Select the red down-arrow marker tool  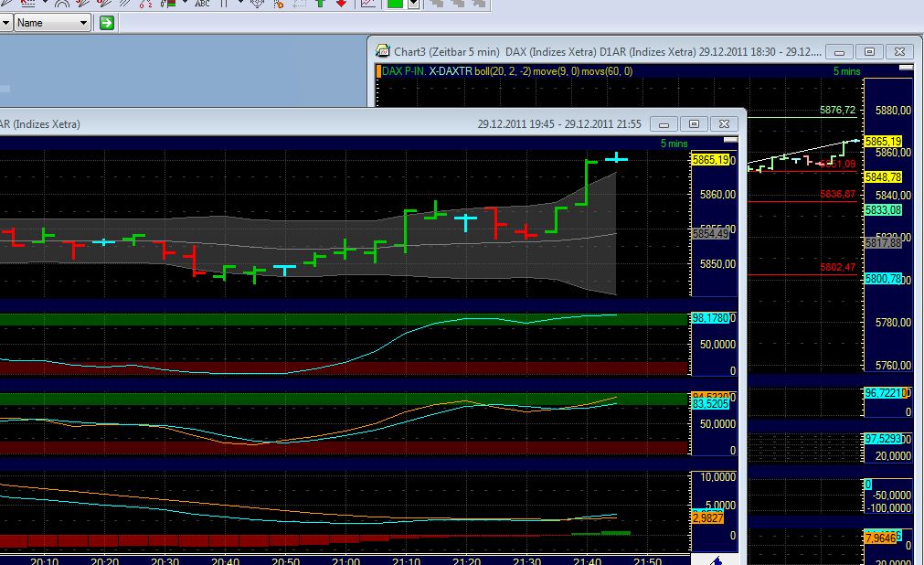click(x=342, y=5)
